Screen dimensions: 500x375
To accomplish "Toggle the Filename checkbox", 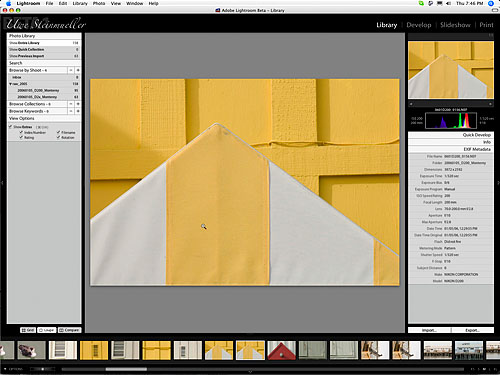I will [x=58, y=132].
